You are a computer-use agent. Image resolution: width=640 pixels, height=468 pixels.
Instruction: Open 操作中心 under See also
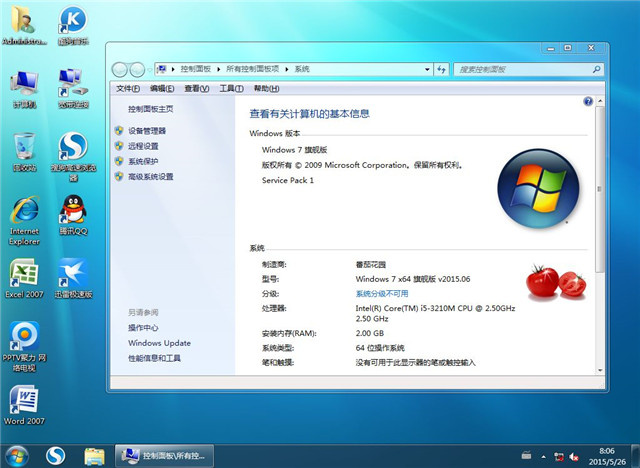point(143,328)
